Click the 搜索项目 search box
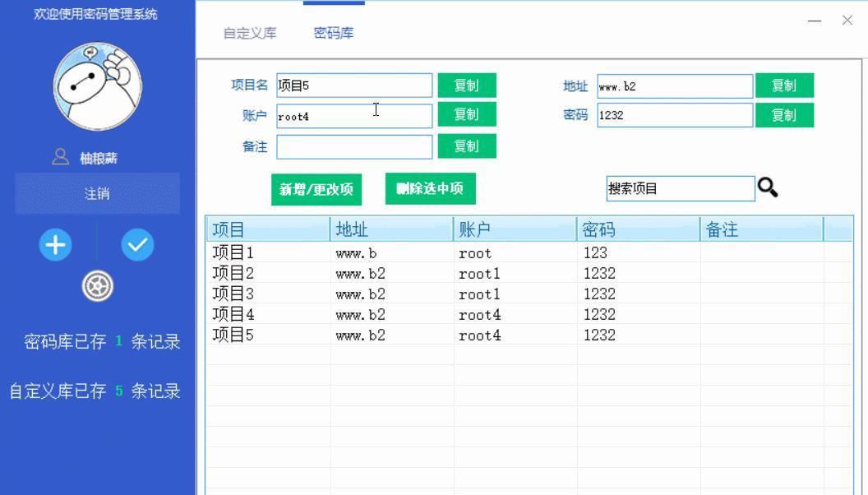This screenshot has width=868, height=495. coord(681,189)
